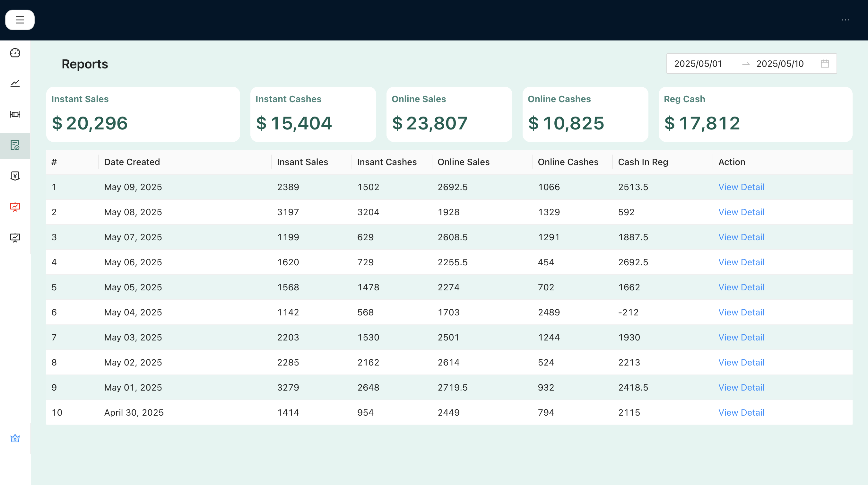The width and height of the screenshot is (868, 485).
Task: View Detail for May 09, 2025
Action: (741, 187)
